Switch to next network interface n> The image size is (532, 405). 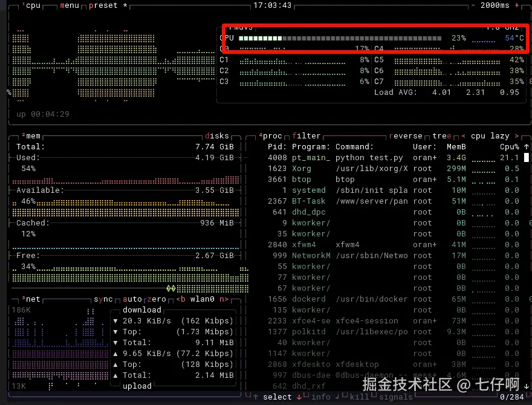click(224, 299)
